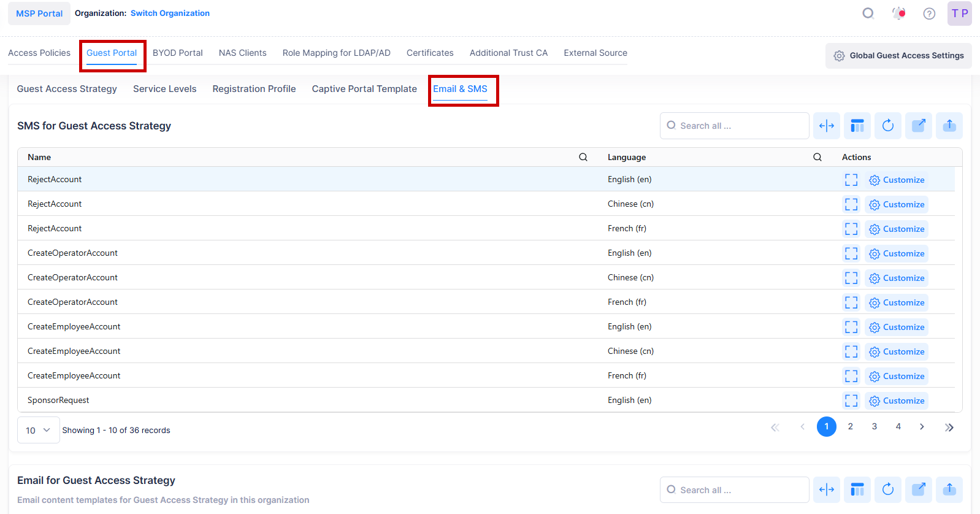Open the Captive Portal Template tab
Viewport: 980px width, 514px height.
tap(364, 89)
